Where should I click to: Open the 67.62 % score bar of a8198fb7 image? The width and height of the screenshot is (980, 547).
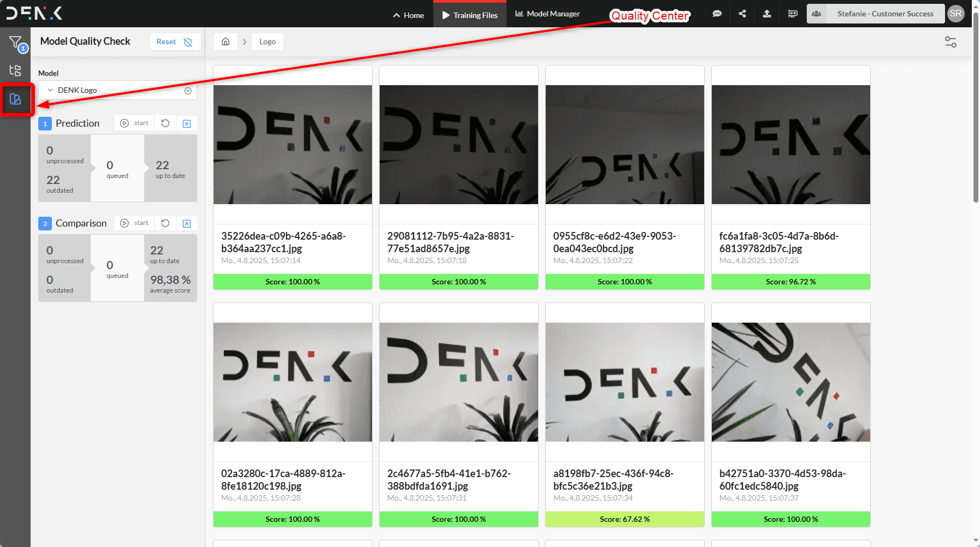[624, 519]
